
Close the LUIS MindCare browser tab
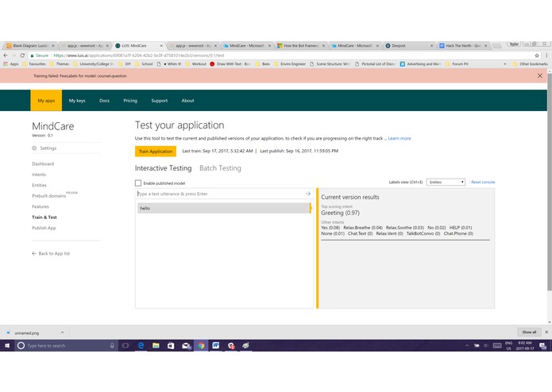click(161, 46)
